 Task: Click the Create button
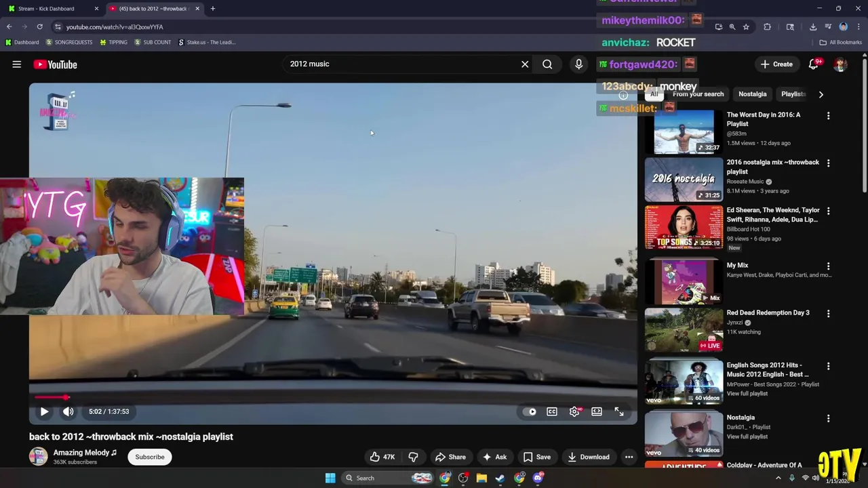point(776,64)
